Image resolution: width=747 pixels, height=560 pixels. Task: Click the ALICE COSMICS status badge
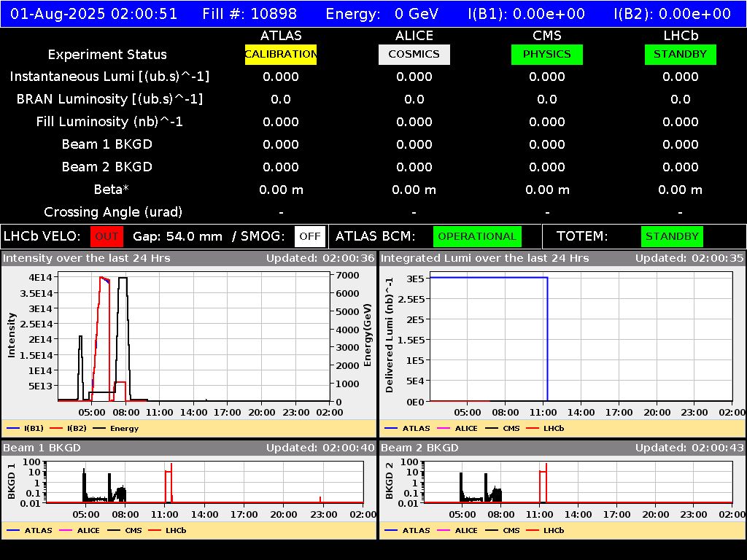414,54
